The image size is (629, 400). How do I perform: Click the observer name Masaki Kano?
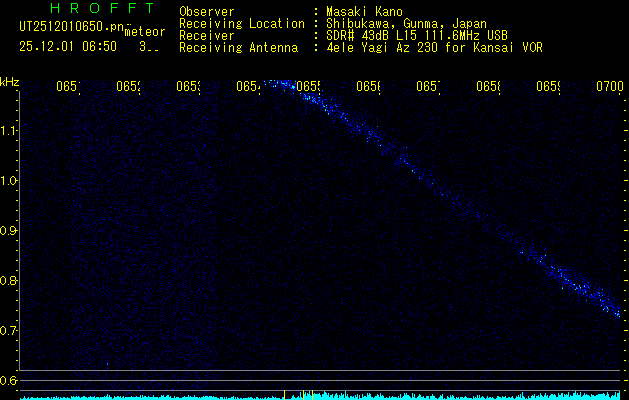coord(364,11)
